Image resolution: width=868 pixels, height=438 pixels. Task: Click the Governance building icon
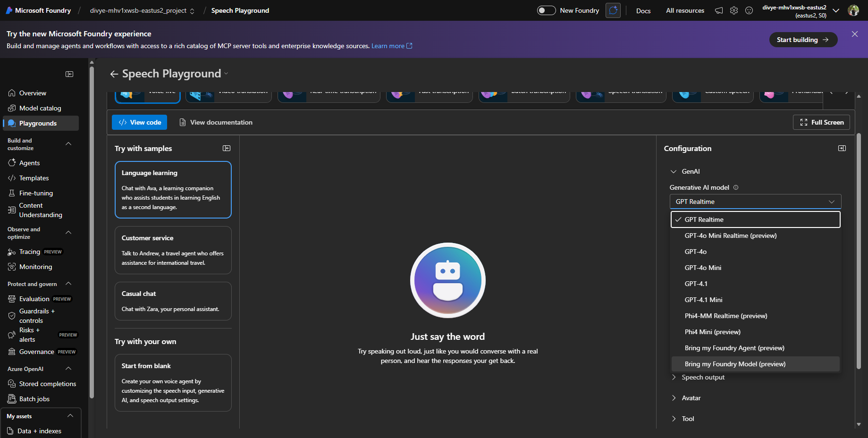click(x=12, y=352)
